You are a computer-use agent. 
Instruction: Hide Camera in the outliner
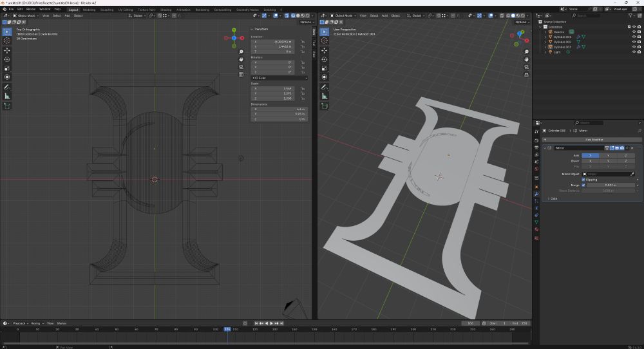pyautogui.click(x=634, y=32)
